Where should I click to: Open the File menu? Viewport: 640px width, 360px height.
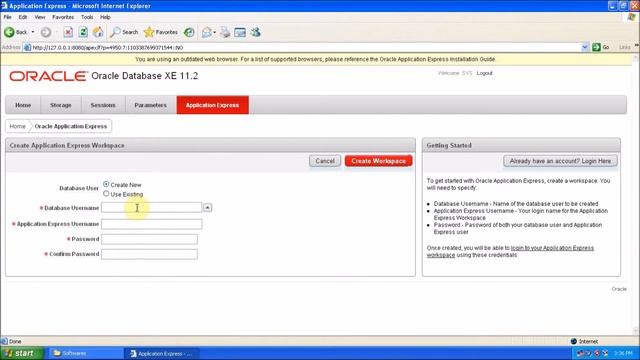(x=8, y=17)
